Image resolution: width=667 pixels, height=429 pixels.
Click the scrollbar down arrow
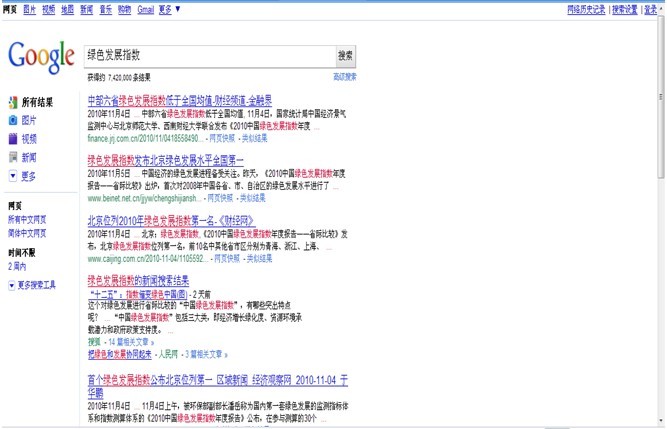coord(661,421)
